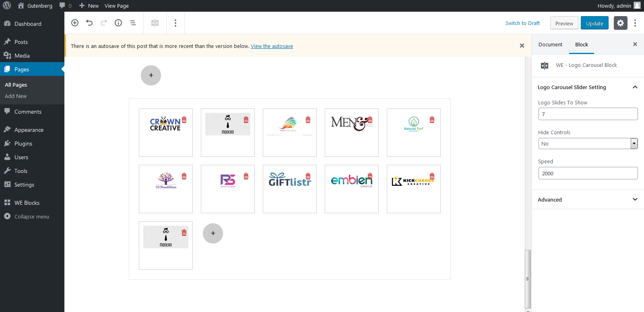Click the Update button
The height and width of the screenshot is (312, 644).
click(594, 23)
